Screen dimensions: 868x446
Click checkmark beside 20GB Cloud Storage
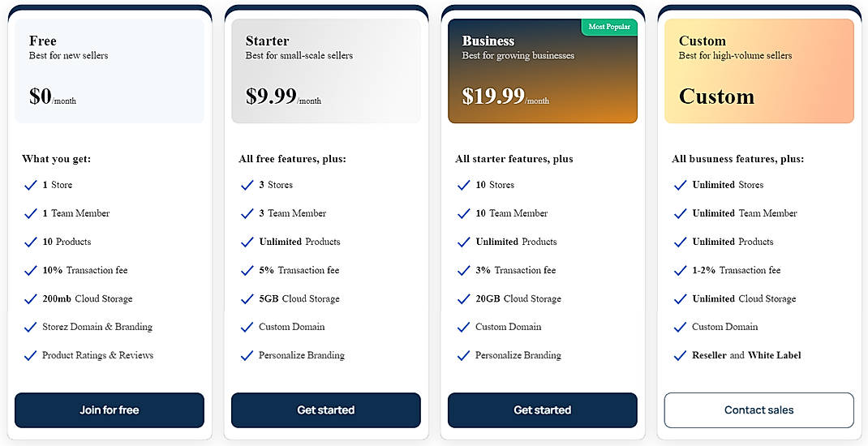click(464, 298)
